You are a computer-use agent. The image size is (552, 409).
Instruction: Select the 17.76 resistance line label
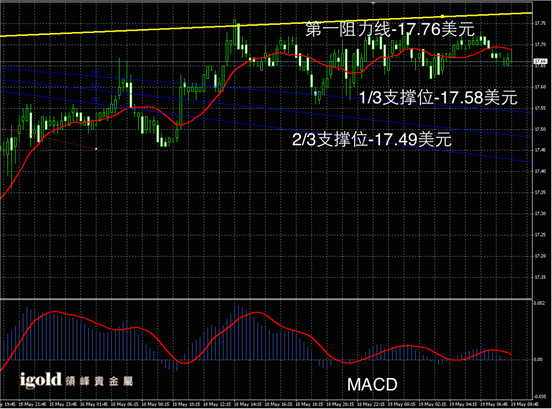click(x=390, y=29)
